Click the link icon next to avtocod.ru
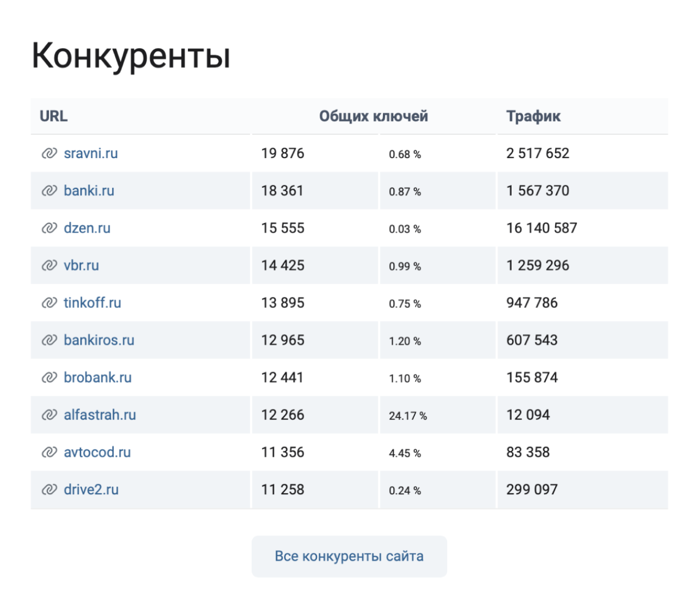 48,452
